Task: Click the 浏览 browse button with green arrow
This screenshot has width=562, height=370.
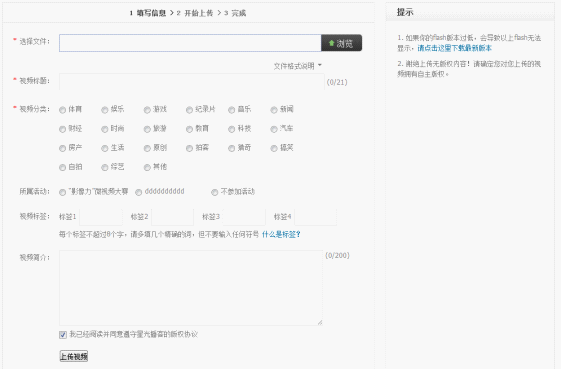Action: (341, 43)
